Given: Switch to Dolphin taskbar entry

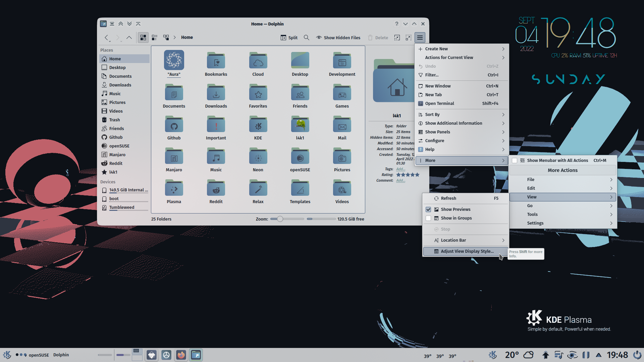Looking at the screenshot, I should point(196,355).
